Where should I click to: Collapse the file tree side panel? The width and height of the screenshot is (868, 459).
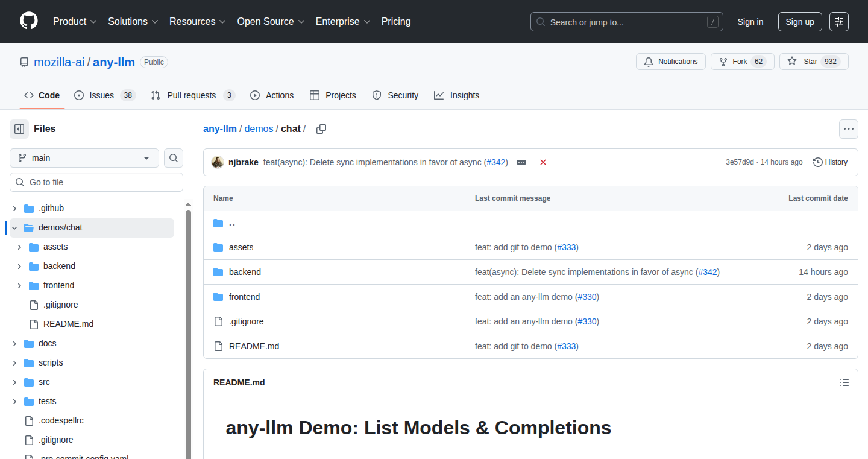click(x=19, y=129)
